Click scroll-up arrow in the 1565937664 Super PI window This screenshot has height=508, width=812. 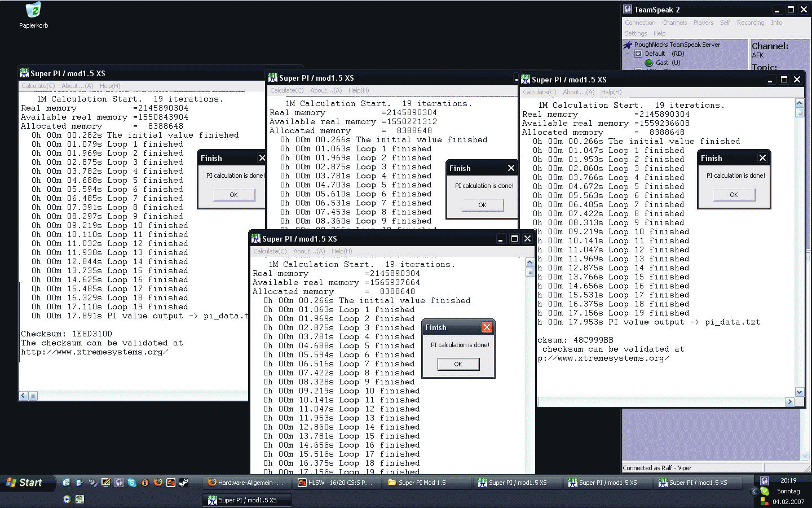(529, 262)
